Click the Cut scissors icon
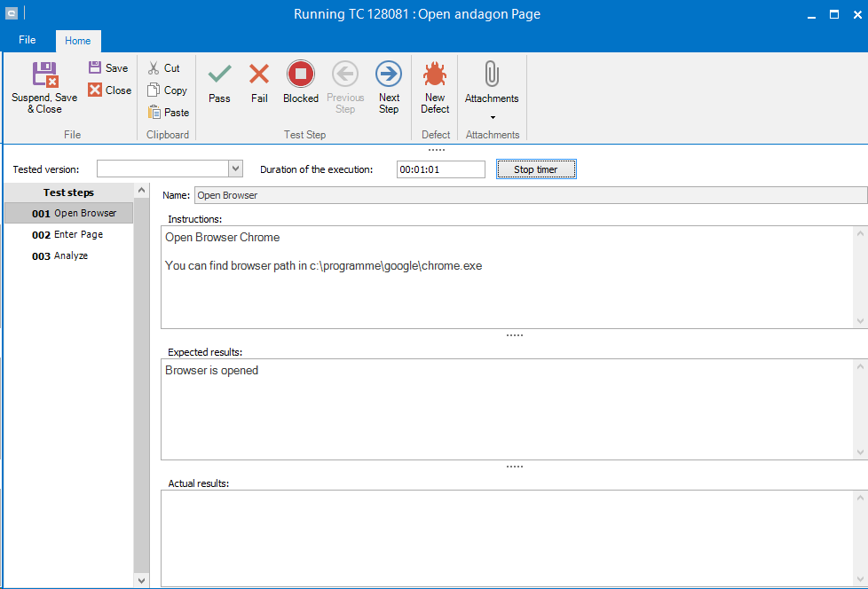868x589 pixels. 154,68
